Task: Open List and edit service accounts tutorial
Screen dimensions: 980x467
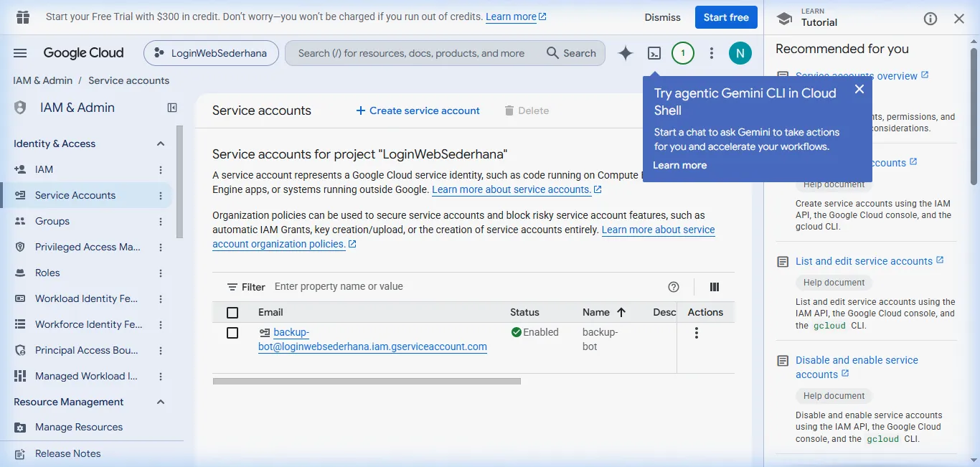Action: (x=869, y=261)
